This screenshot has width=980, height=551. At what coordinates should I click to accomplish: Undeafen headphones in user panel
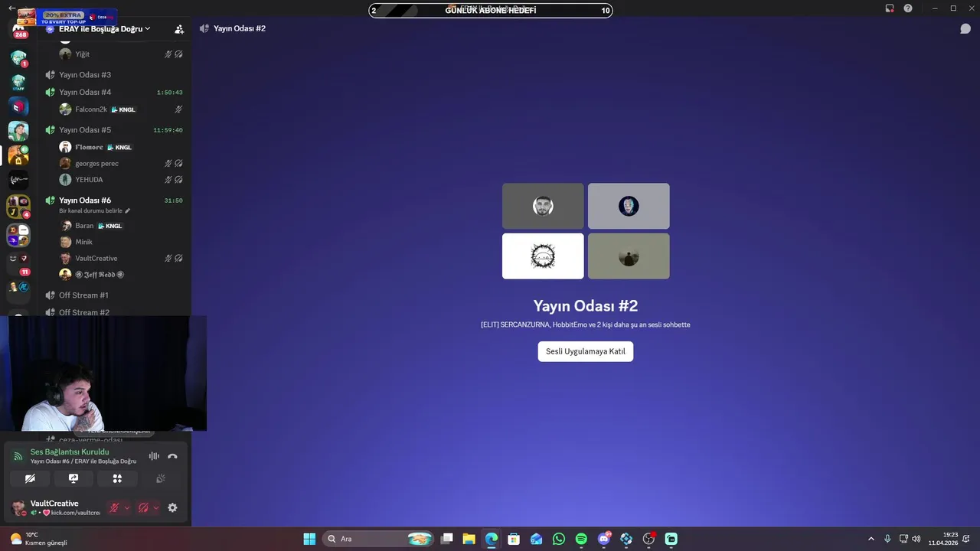(x=143, y=507)
